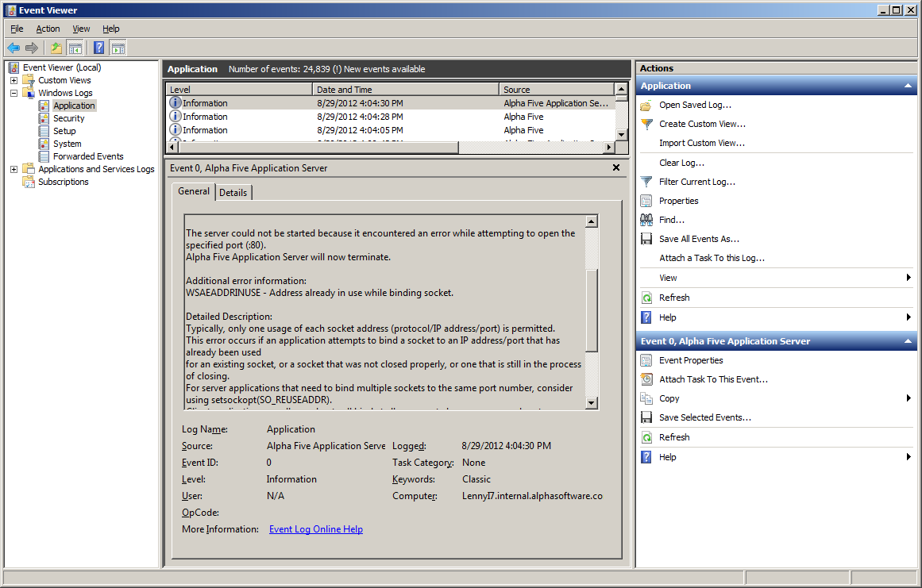
Task: Click the Create Custom View funnel icon
Action: [646, 124]
